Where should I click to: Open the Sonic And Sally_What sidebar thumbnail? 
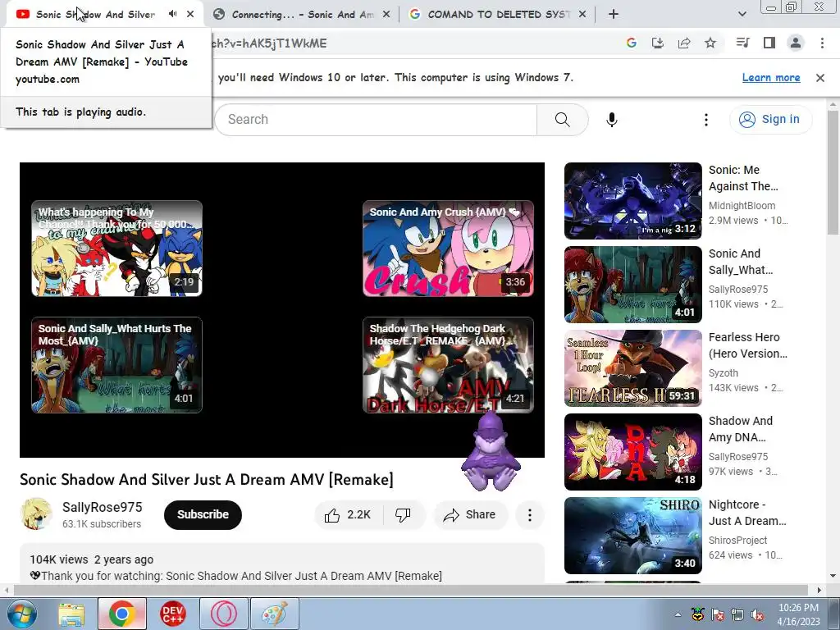[632, 285]
